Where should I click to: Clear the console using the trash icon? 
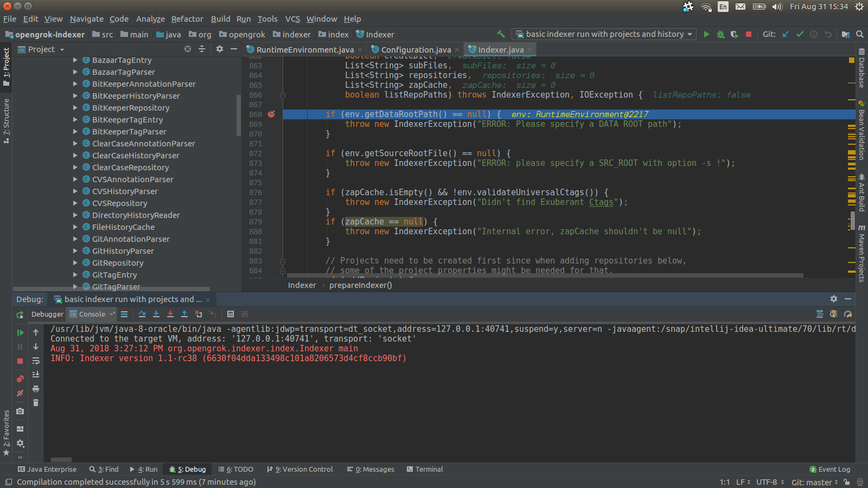click(x=35, y=402)
